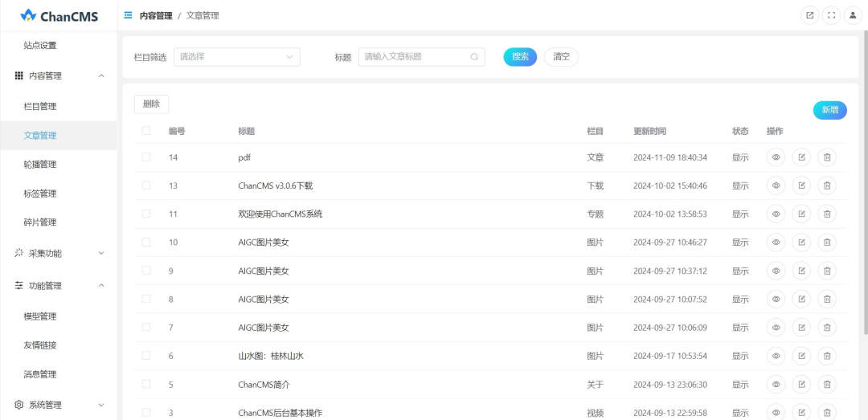
Task: Check the 山水图：桂林山水 row checkbox
Action: pyautogui.click(x=146, y=355)
